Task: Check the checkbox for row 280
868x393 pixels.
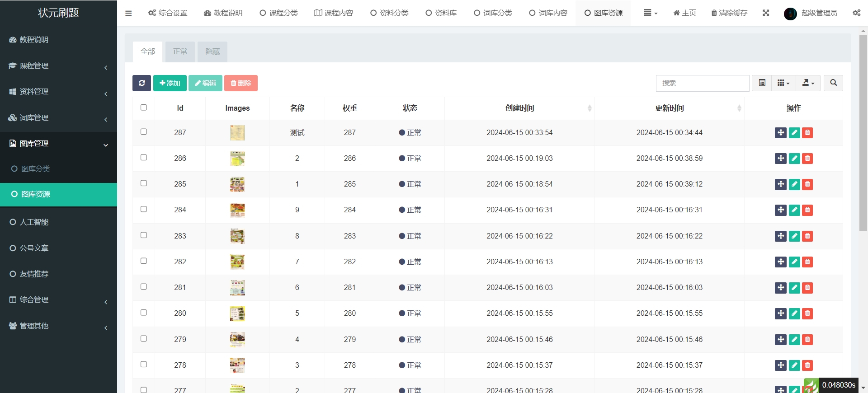Action: click(144, 313)
